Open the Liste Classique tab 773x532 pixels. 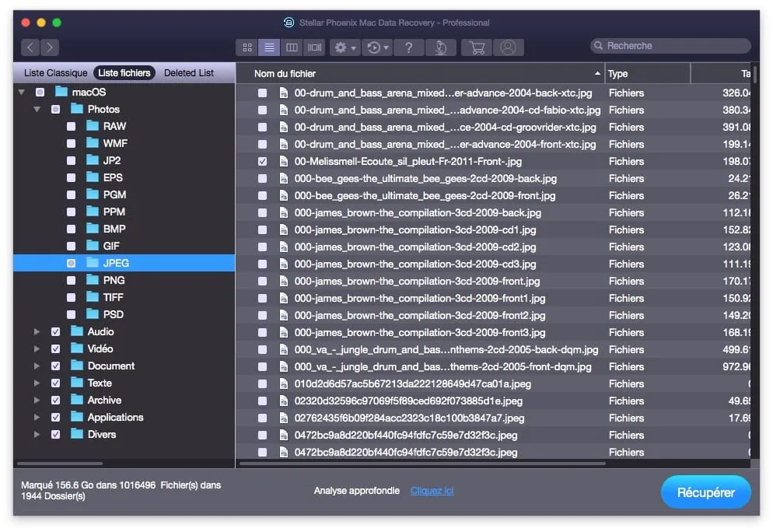click(54, 72)
